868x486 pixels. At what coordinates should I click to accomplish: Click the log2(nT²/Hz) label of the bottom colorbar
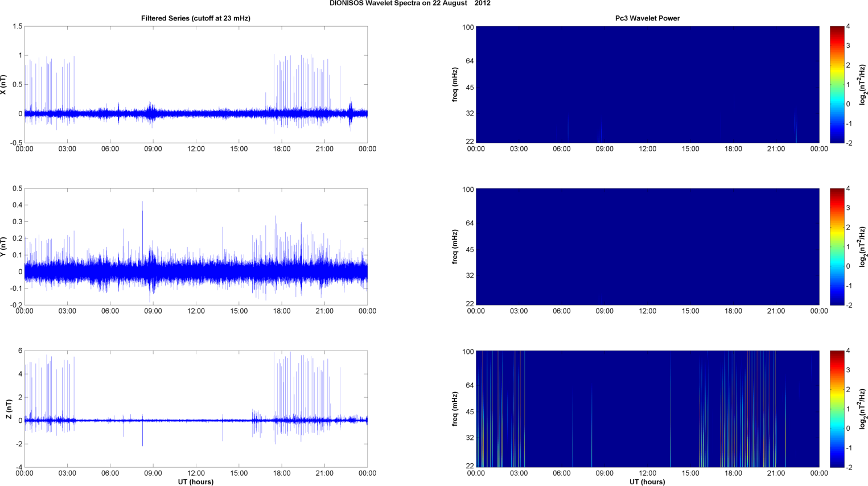[863, 409]
